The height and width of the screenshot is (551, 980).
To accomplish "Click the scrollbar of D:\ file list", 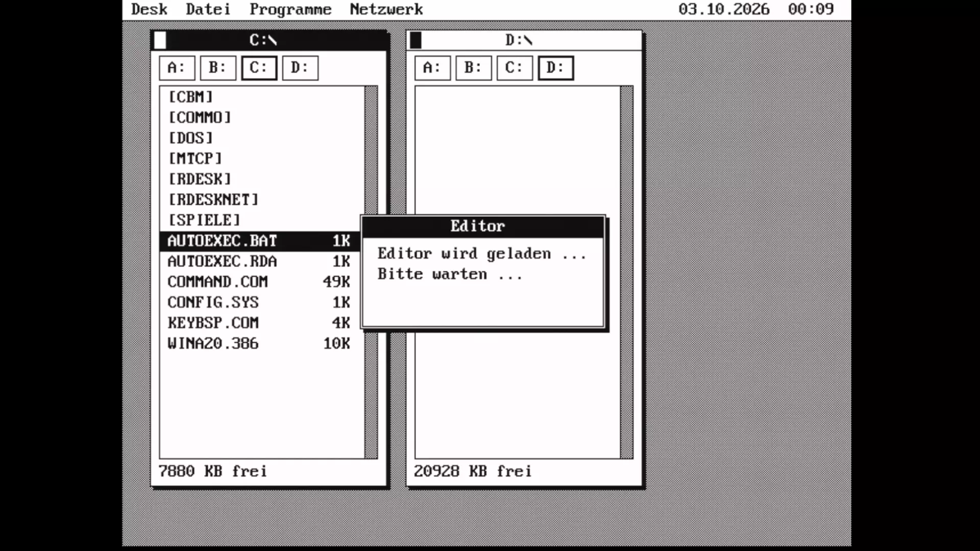I will [x=626, y=272].
